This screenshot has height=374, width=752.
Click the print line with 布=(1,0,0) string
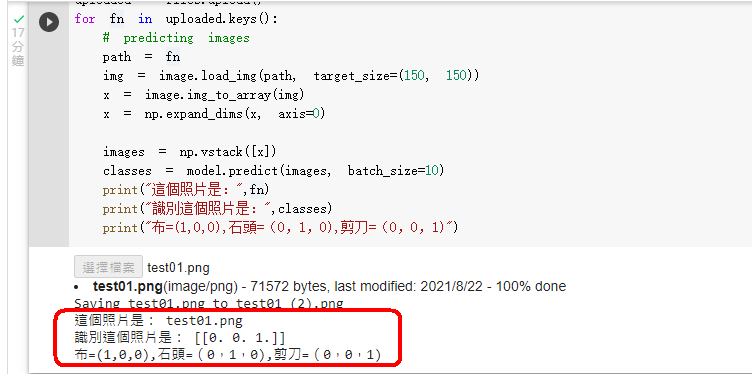coord(281,227)
